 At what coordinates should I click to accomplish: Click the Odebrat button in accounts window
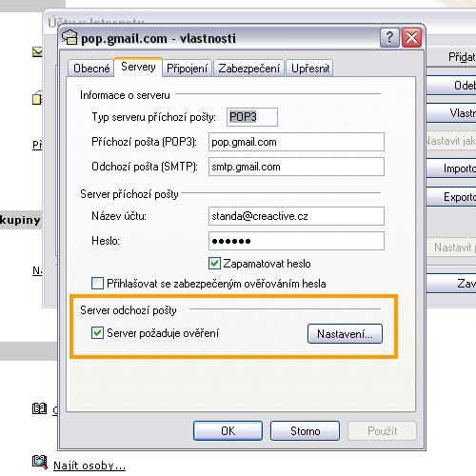pos(452,85)
